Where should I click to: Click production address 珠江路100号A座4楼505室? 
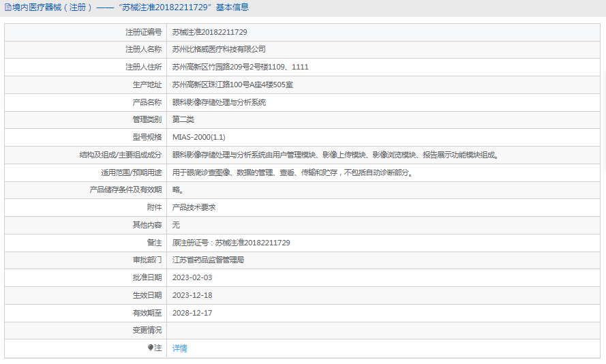point(232,85)
